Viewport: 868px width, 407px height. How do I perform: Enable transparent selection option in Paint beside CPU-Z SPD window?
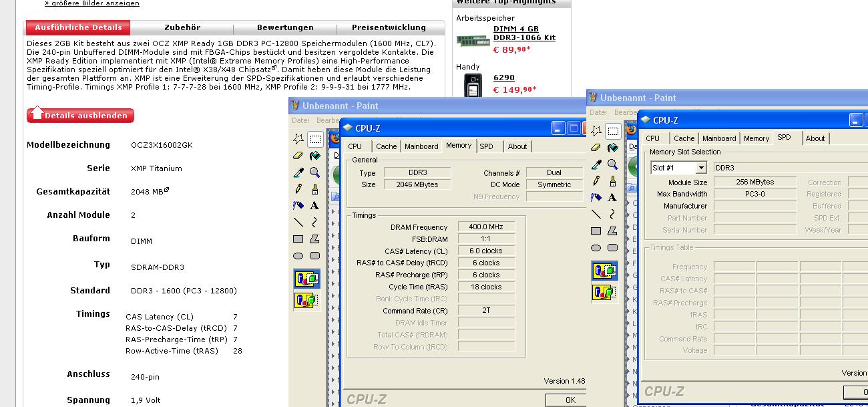[604, 293]
